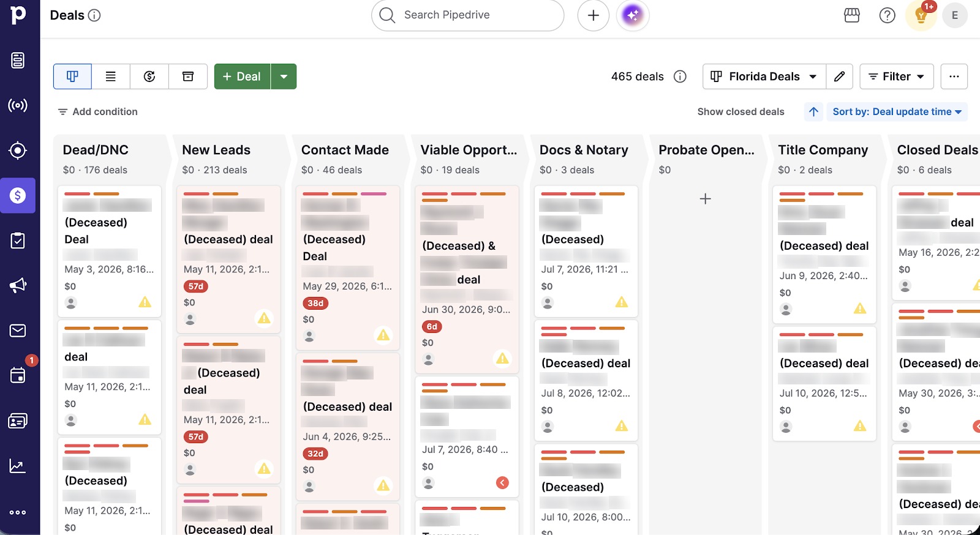Click the 6d badge in Viable Opportunities
Screen dimensions: 980x535
(x=432, y=326)
